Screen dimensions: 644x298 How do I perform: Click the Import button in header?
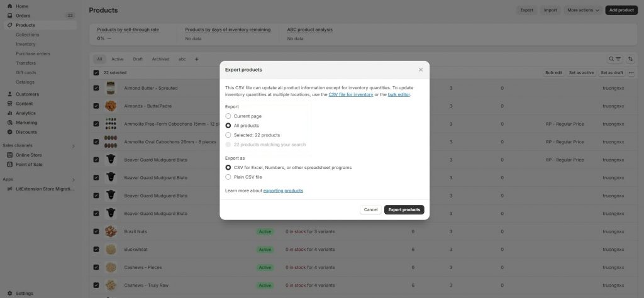click(x=550, y=10)
